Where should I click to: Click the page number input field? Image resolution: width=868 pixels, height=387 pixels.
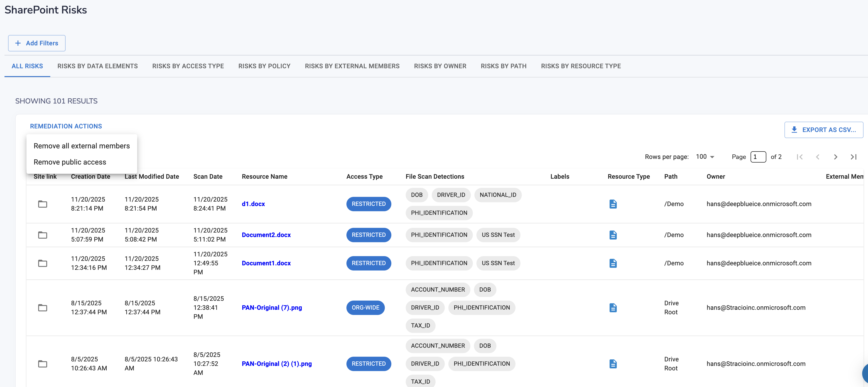point(758,157)
